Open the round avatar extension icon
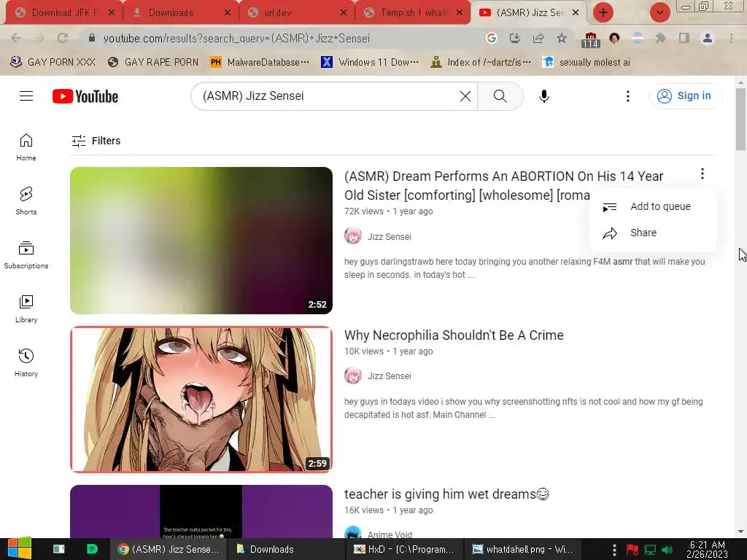This screenshot has width=747, height=560. coord(614,38)
